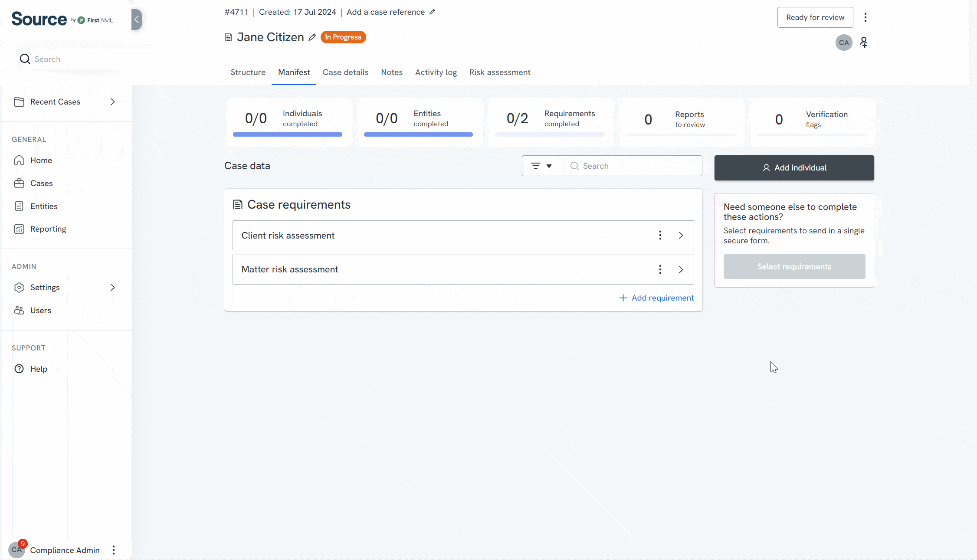Click the edit icon beside Add a case reference
Screen dimensions: 977x560
[x=432, y=12]
